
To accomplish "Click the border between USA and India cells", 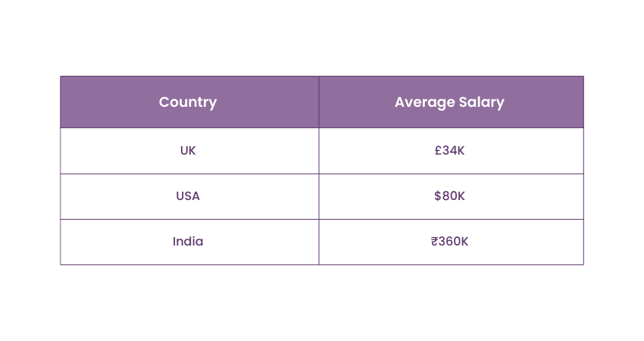I will pos(188,219).
